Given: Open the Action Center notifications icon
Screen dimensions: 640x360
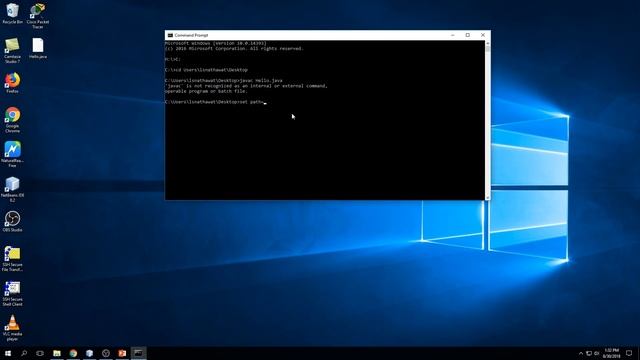Looking at the screenshot, I should point(629,353).
